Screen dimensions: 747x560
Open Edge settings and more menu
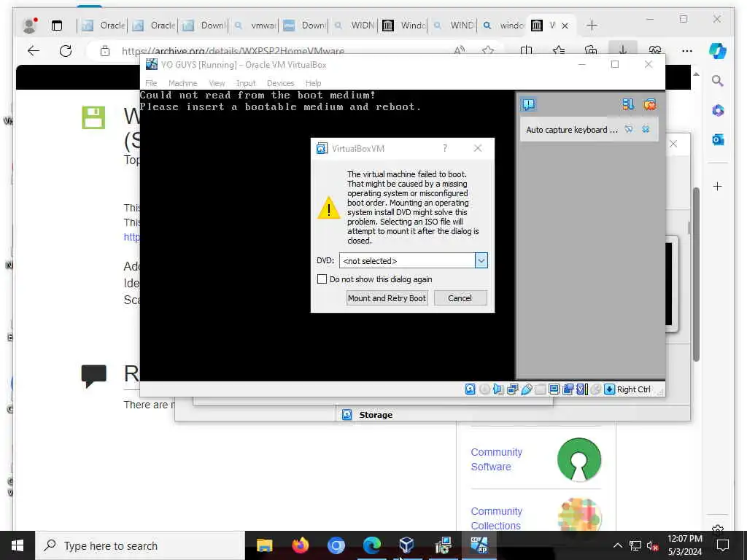click(687, 50)
